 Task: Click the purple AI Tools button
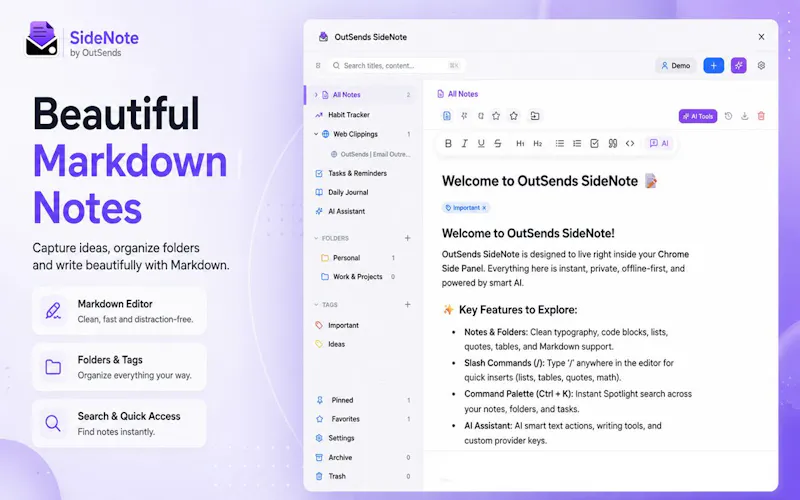[x=697, y=116]
